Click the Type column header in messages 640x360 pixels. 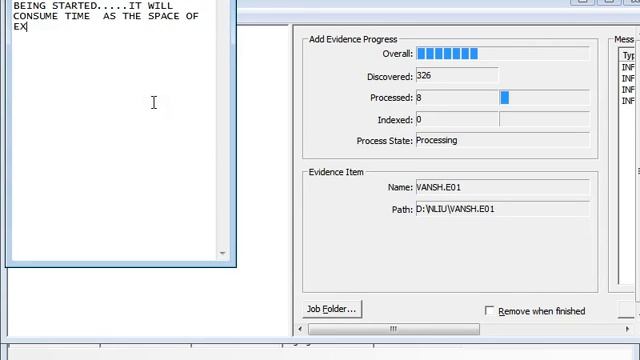[x=628, y=56]
